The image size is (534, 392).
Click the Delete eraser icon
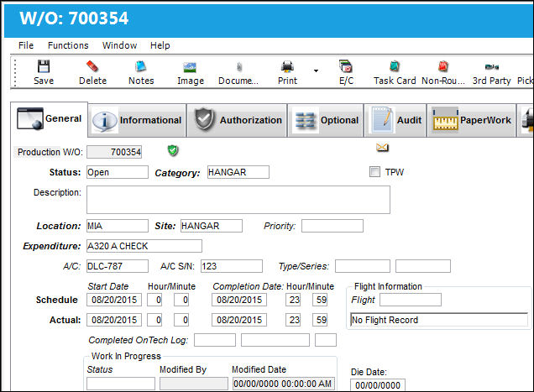[92, 66]
